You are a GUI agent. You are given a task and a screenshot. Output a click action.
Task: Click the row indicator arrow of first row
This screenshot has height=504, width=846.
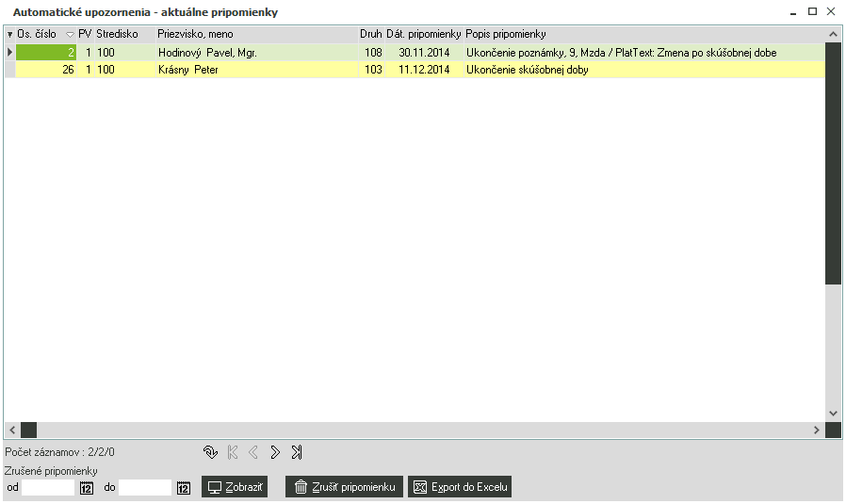[x=9, y=53]
